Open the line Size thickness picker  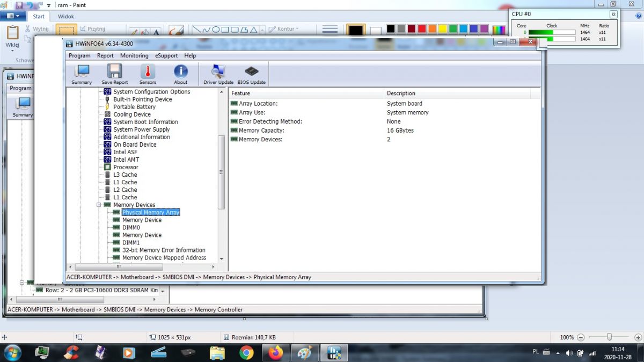pos(330,30)
